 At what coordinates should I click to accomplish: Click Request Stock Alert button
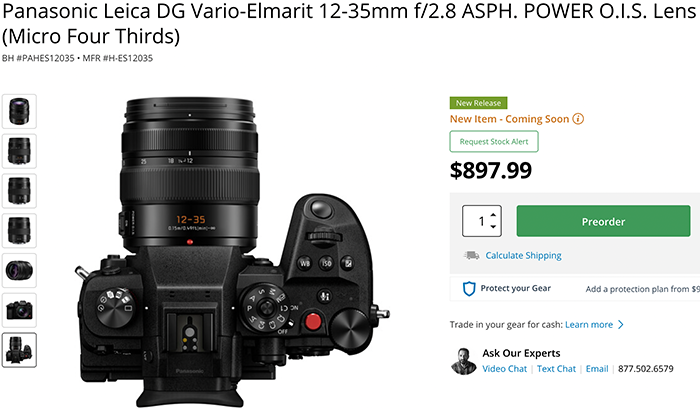(494, 141)
